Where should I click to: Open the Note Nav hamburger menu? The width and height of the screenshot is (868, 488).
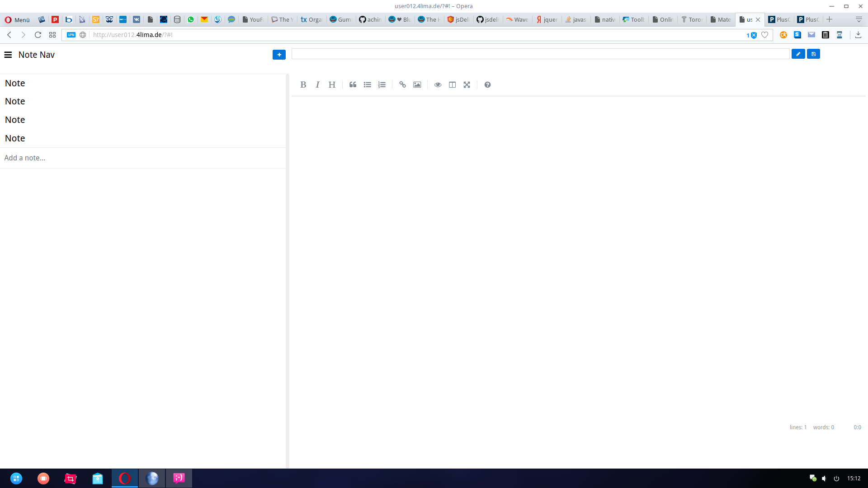tap(8, 55)
